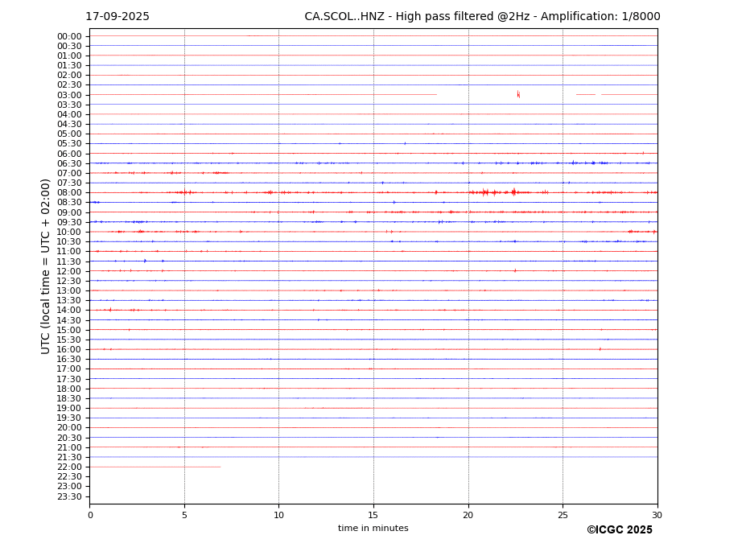This screenshot has width=746, height=560.
Task: Click the red spike on the 12:00 trace near minute 22
Action: pyautogui.click(x=515, y=270)
